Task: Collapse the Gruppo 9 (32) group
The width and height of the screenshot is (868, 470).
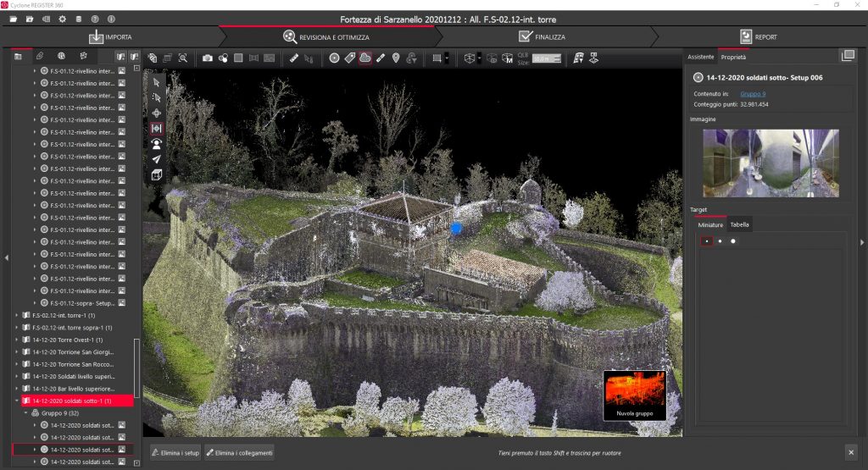Action: 26,412
